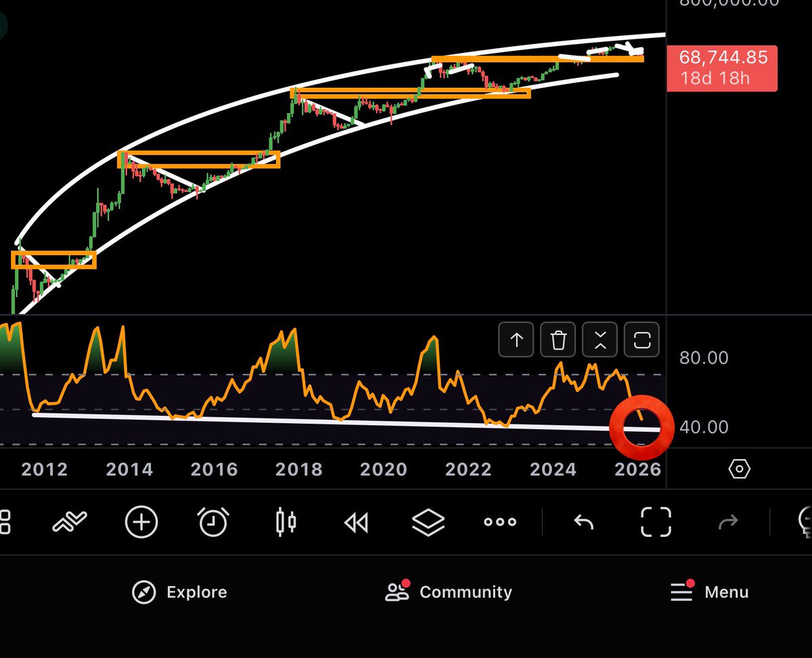Select the alerts clock icon
This screenshot has height=658, width=812.
[213, 521]
